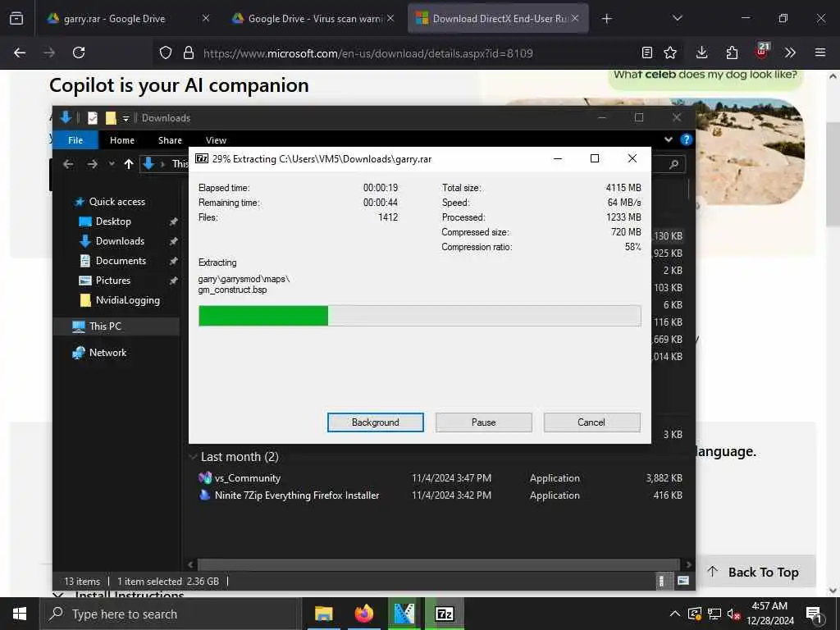The image size is (840, 630).
Task: View site security lock icon
Action: (x=188, y=52)
